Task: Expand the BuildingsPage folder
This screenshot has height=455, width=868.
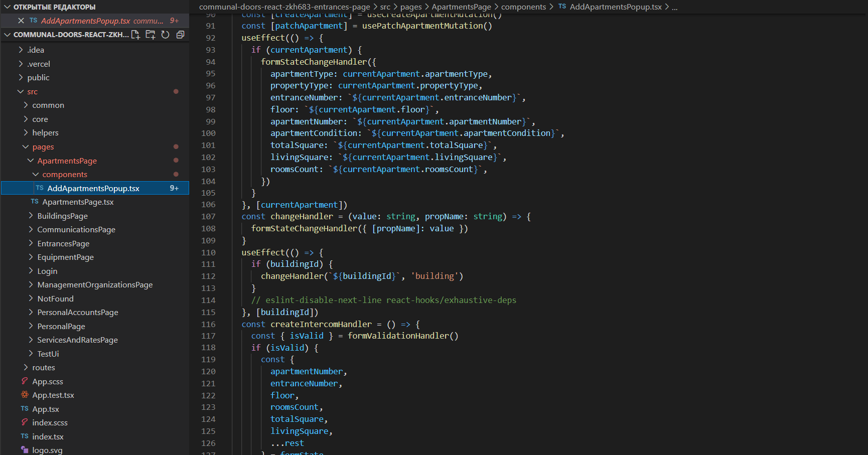Action: [x=62, y=216]
